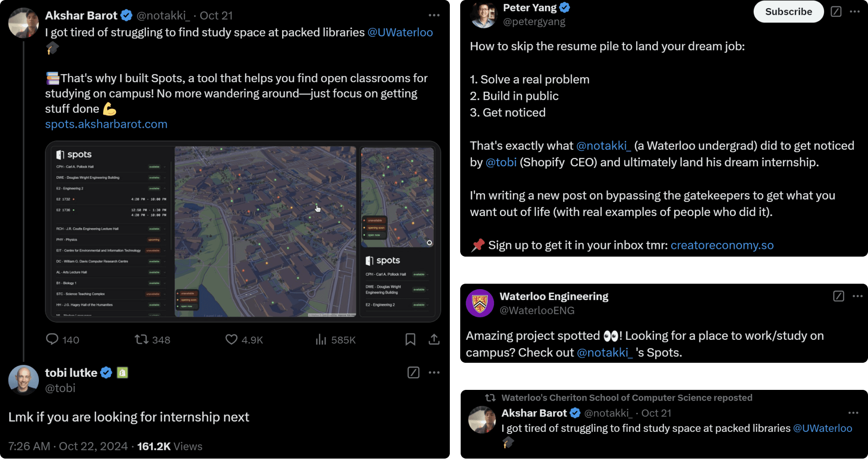Repost Akshar's tweet
Screen dimensions: 868x459
[142, 339]
